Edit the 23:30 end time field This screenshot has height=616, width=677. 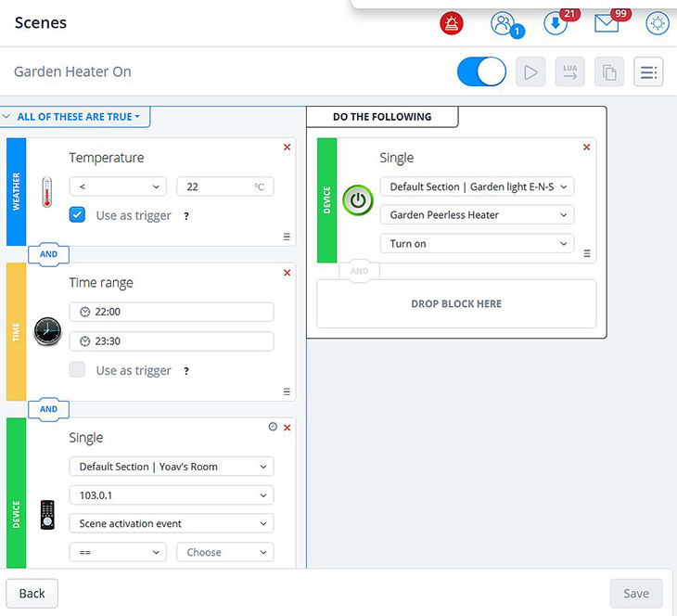coord(172,341)
